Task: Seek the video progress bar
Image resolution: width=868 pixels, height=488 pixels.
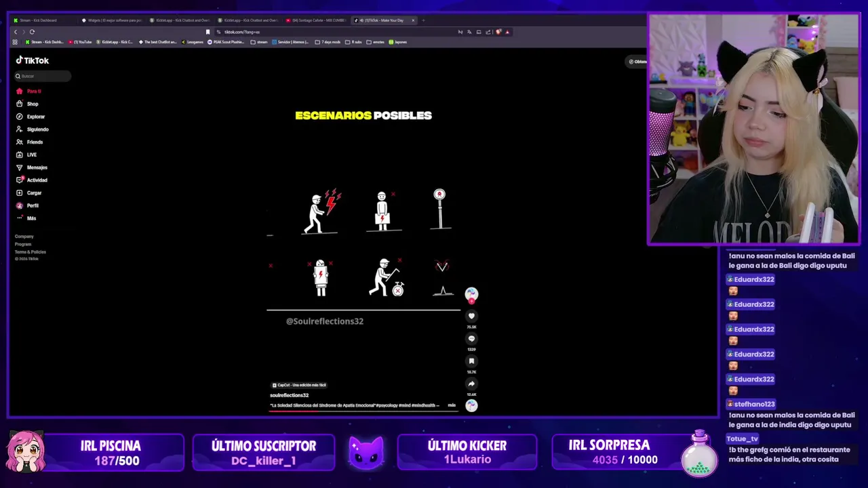Action: (x=363, y=410)
